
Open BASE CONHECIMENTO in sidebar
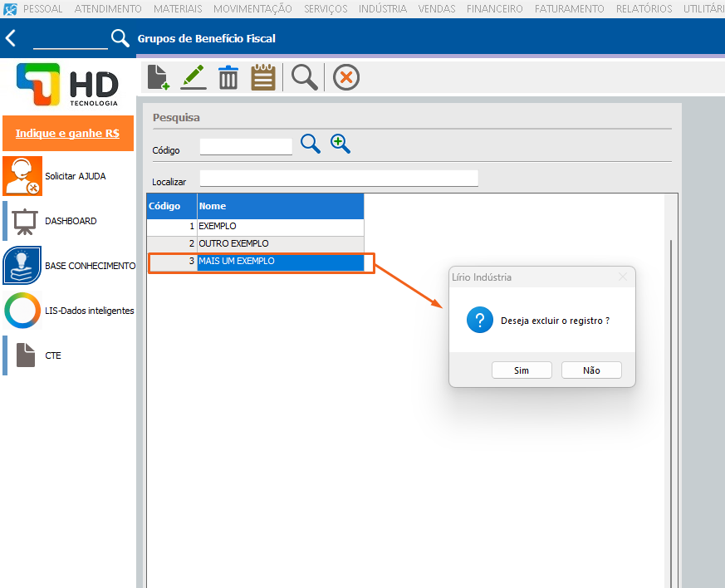(x=68, y=266)
